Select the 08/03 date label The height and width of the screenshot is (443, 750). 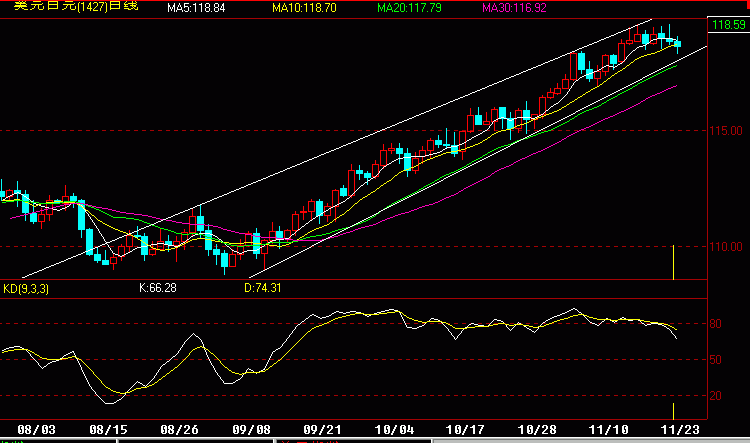pos(36,430)
